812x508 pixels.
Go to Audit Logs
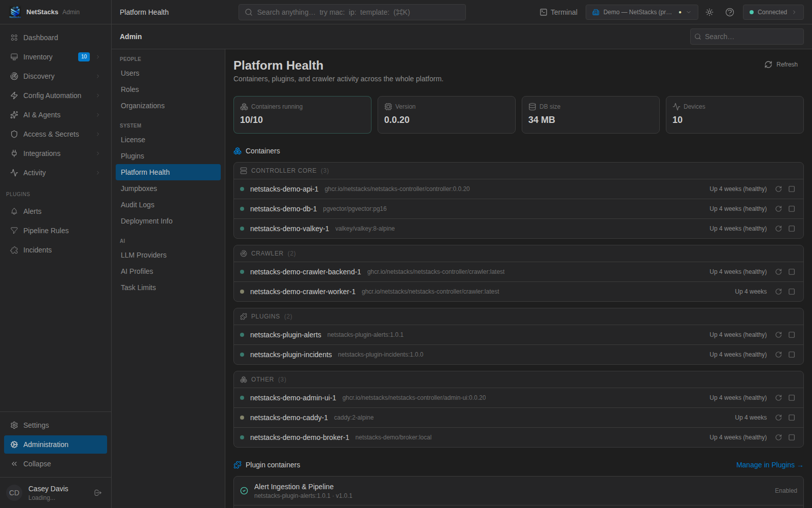(168, 205)
